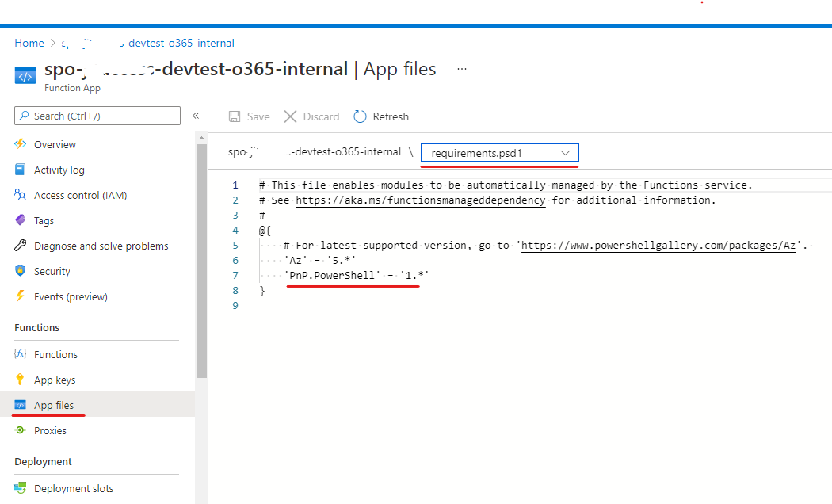Image resolution: width=832 pixels, height=504 pixels.
Task: Go to Events (preview) page
Action: [x=71, y=296]
